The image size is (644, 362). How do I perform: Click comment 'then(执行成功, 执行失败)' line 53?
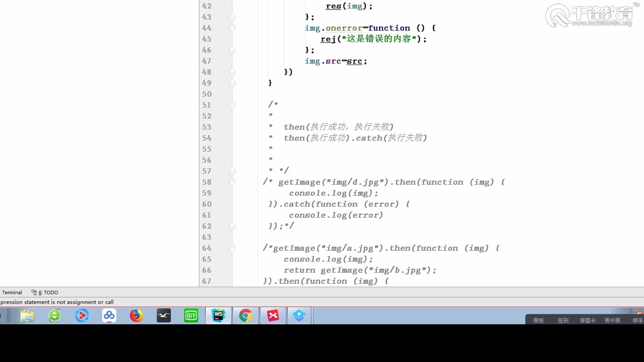pos(339,127)
